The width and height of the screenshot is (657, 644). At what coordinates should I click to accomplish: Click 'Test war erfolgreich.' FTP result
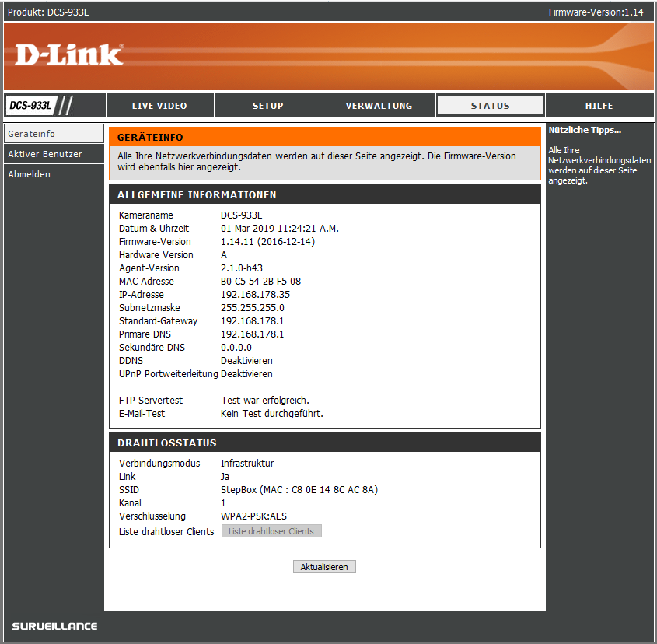pyautogui.click(x=265, y=401)
